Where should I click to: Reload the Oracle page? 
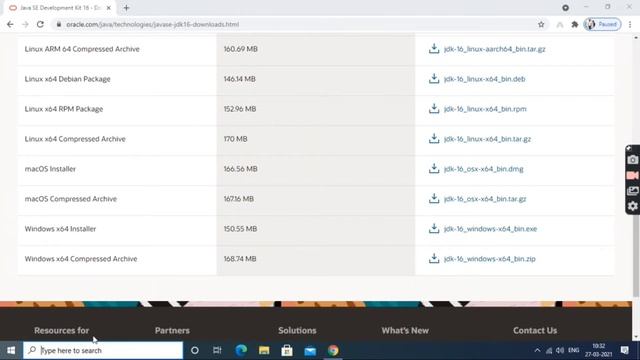(x=40, y=24)
